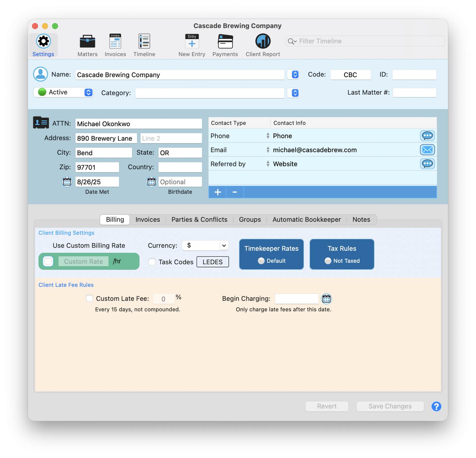
Task: Select the Timekeeper Rates Default radio
Action: (x=261, y=261)
